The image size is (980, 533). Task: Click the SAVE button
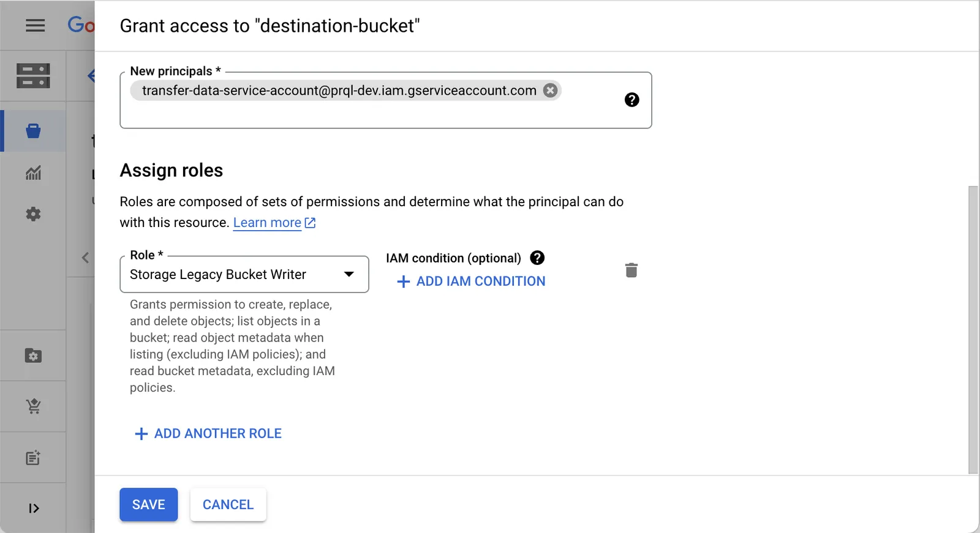tap(149, 505)
